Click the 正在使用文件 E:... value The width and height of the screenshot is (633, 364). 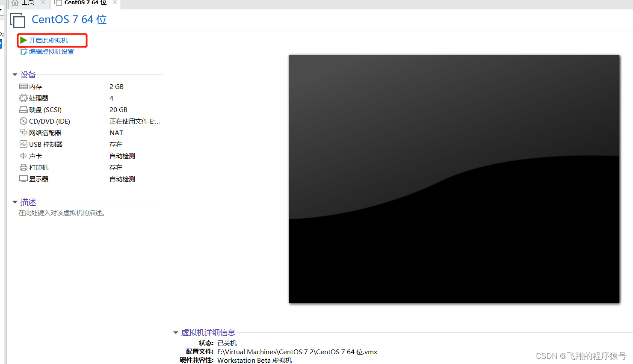(x=135, y=121)
